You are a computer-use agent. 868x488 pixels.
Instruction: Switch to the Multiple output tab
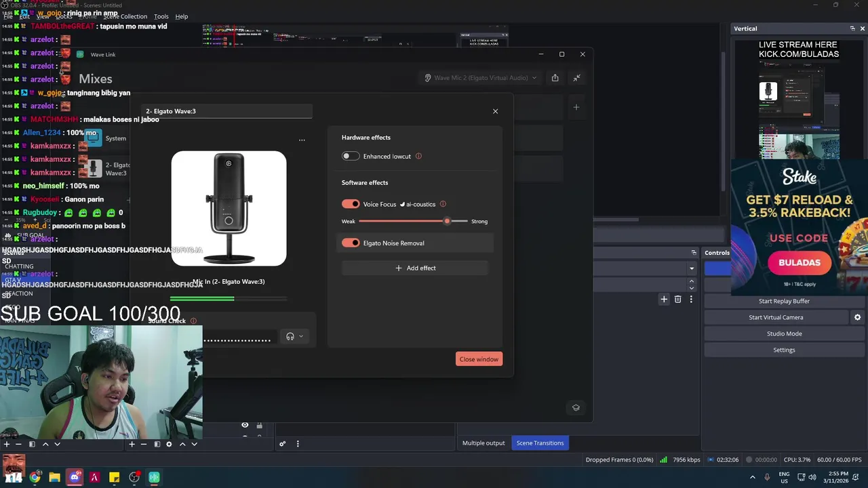[484, 443]
